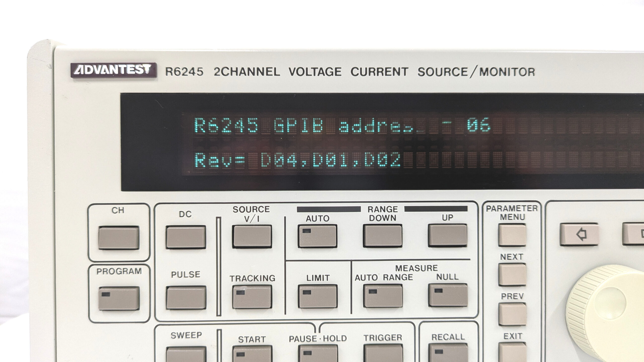Hit the RANGE DOWN key

(x=382, y=235)
